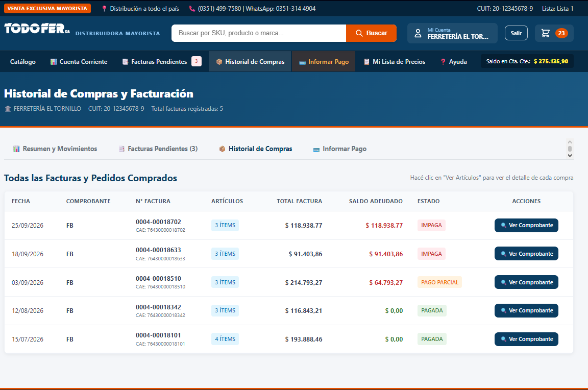Click the box icon on Historial de Compras nav item
Screen dimensions: 588x390
(219, 62)
